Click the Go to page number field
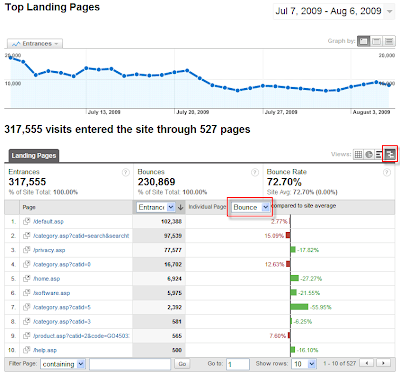 point(238,364)
